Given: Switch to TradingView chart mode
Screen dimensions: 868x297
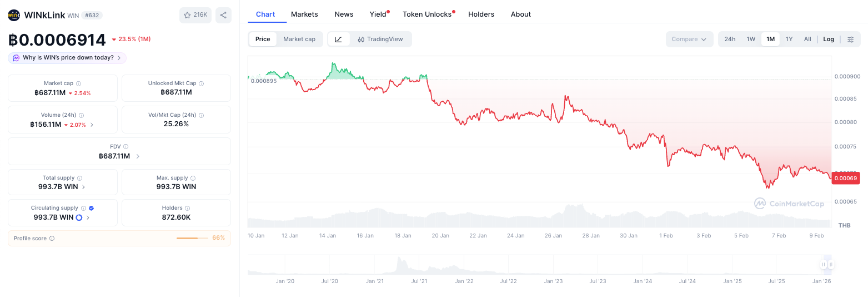Looking at the screenshot, I should click(x=380, y=39).
